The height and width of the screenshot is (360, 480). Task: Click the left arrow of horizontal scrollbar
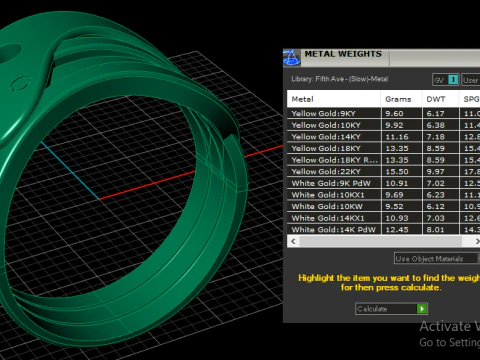(x=293, y=241)
